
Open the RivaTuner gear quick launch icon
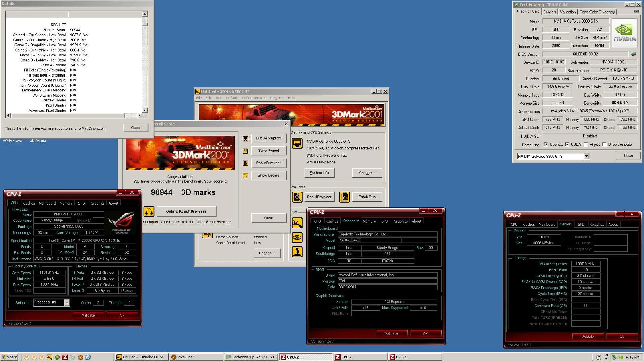pos(80,357)
